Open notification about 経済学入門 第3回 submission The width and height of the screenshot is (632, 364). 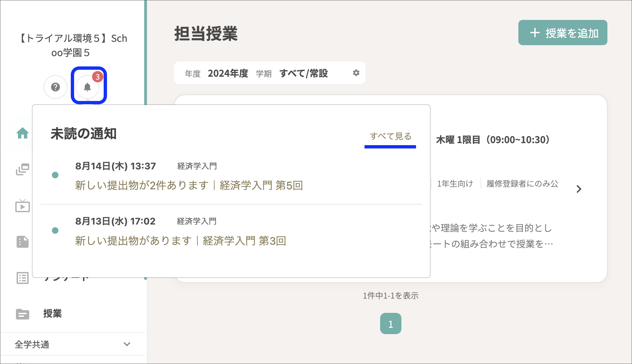click(180, 241)
